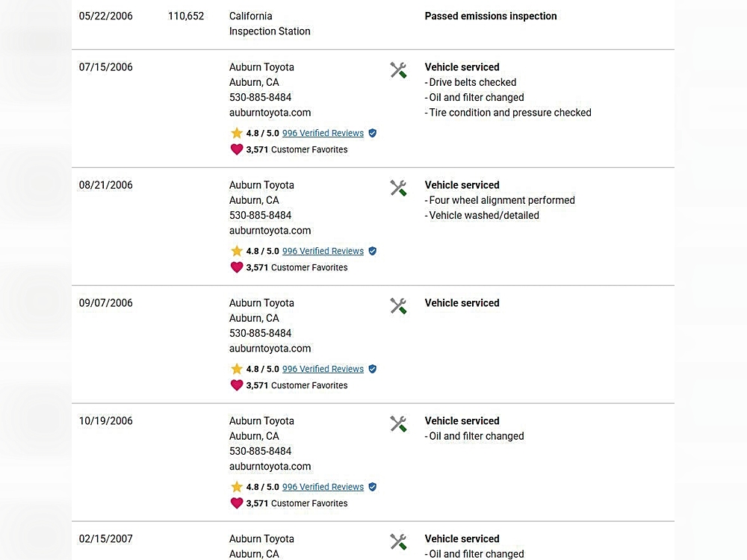Click the verified shield badge in the 09/07/2006 entry

point(373,369)
